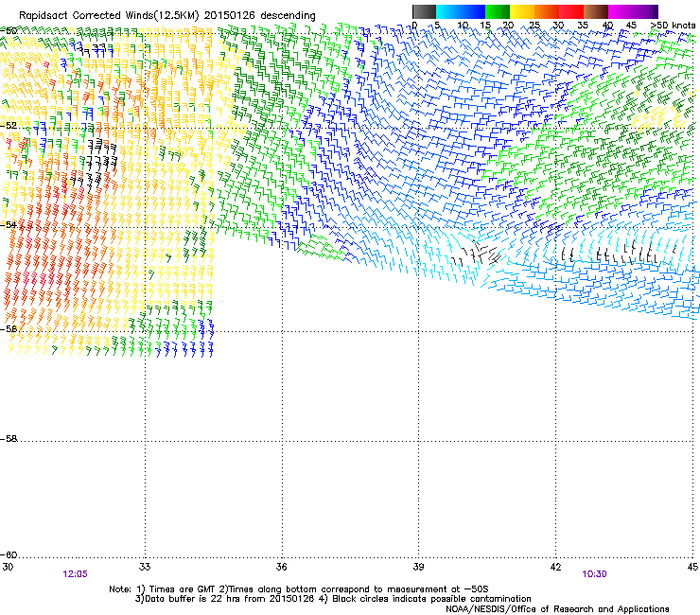Click the '42' longitude label
Image resolution: width=700 pixels, height=615 pixels.
coord(555,567)
